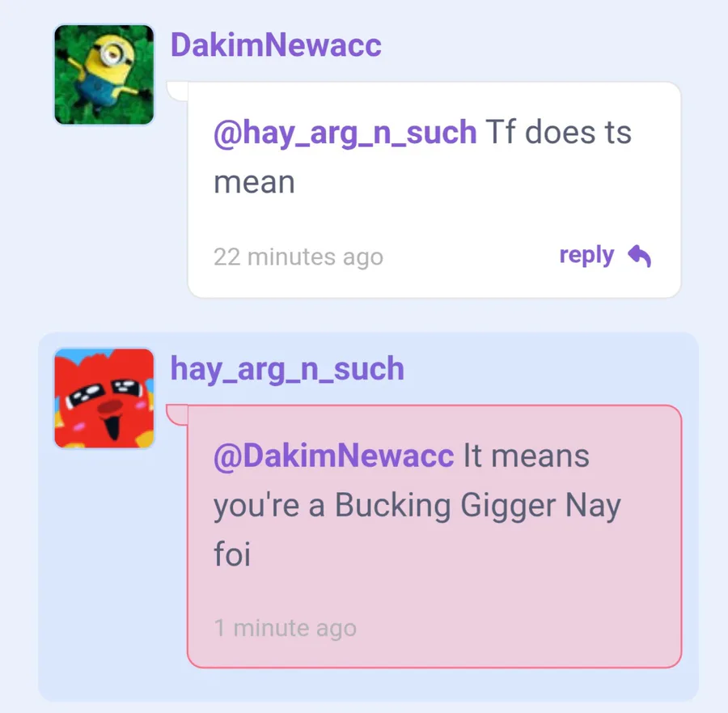Screen dimensions: 728x713
Task: Click the "It means" text in the pink comment
Action: tap(527, 456)
